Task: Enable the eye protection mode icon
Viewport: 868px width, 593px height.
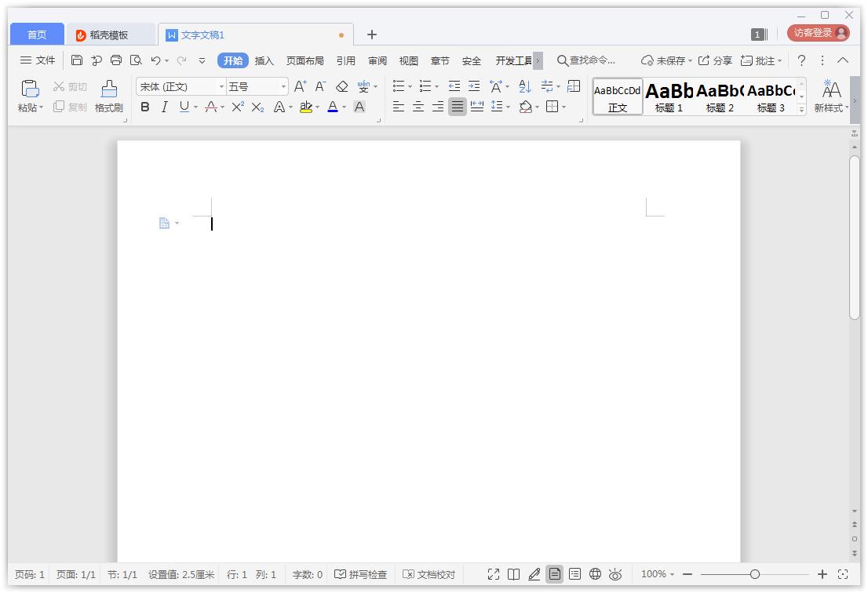Action: 616,573
